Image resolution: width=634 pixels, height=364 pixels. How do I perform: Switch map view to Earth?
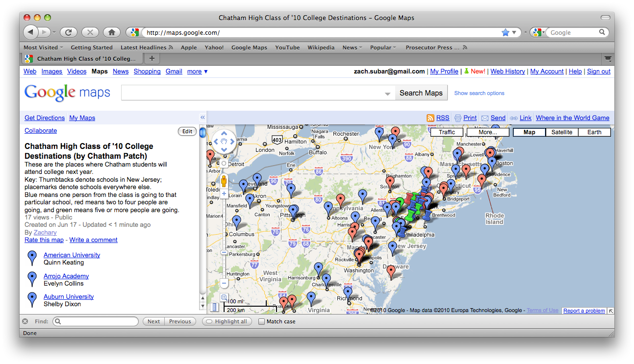coord(594,132)
